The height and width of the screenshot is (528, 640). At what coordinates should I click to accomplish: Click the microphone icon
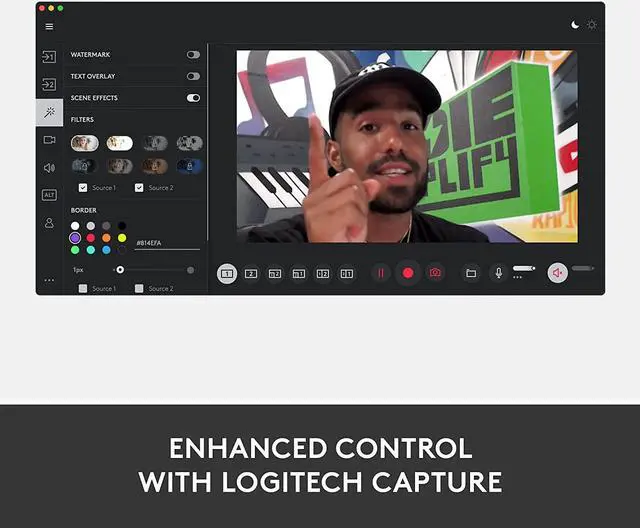tap(498, 273)
